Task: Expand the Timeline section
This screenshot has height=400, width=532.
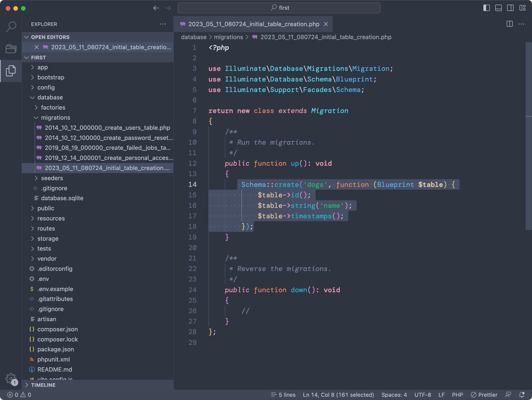Action: click(43, 385)
